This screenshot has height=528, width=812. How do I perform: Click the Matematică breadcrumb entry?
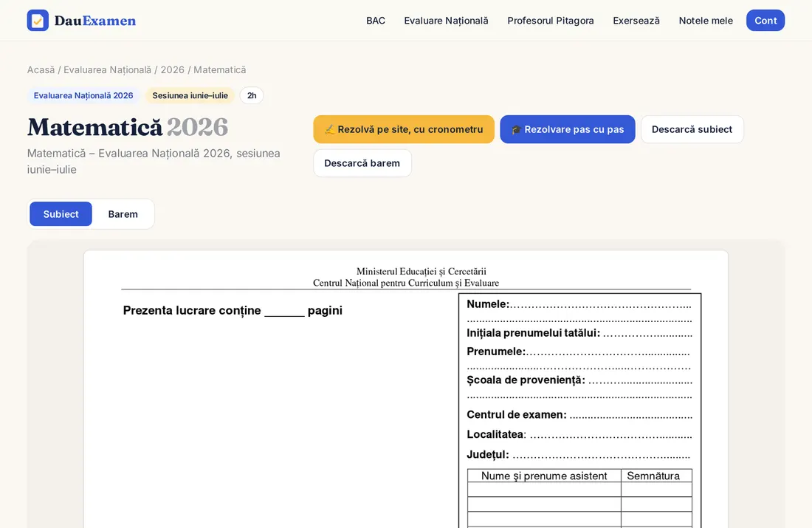click(x=219, y=70)
